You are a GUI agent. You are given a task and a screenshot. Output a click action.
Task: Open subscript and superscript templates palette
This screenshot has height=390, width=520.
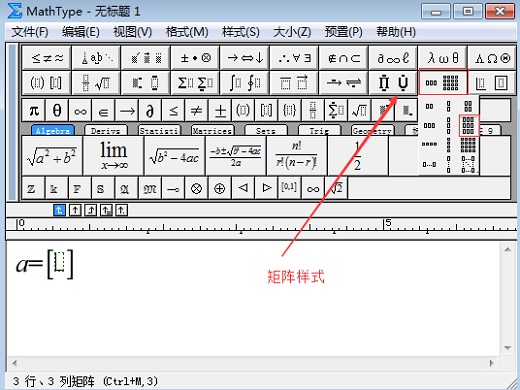click(x=146, y=83)
